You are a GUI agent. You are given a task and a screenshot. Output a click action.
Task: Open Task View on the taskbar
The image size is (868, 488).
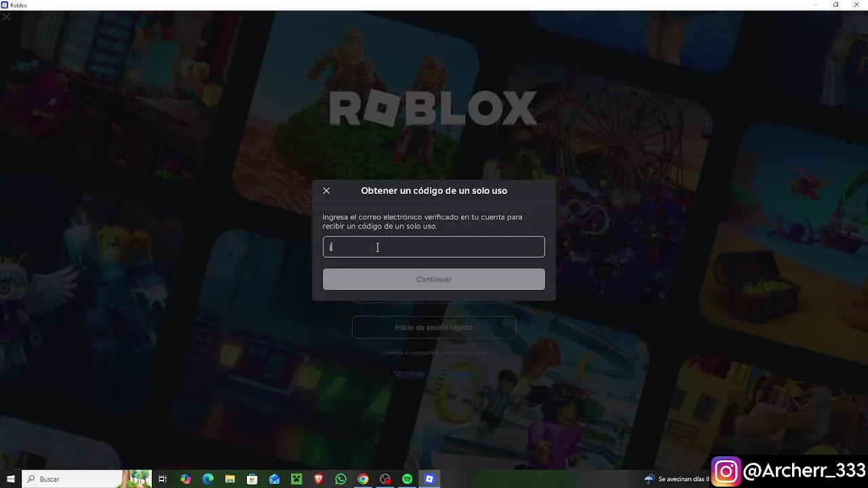163,479
